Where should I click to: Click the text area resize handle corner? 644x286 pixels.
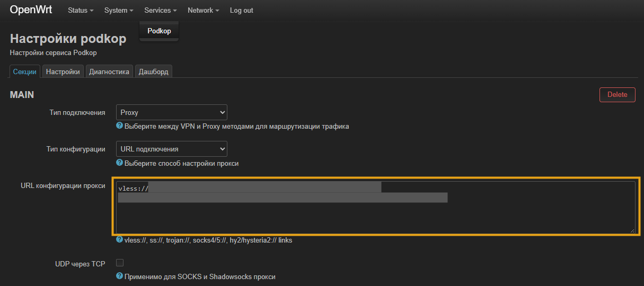tap(632, 230)
